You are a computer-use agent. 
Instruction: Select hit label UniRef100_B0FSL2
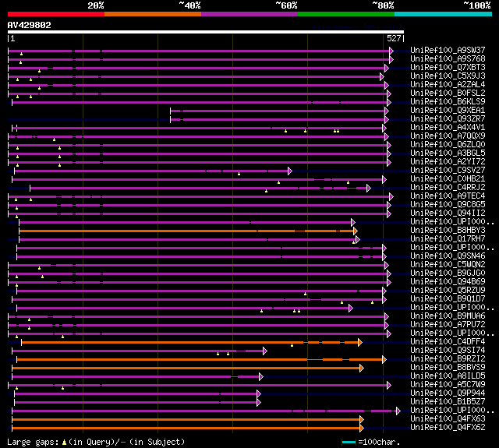[448, 93]
